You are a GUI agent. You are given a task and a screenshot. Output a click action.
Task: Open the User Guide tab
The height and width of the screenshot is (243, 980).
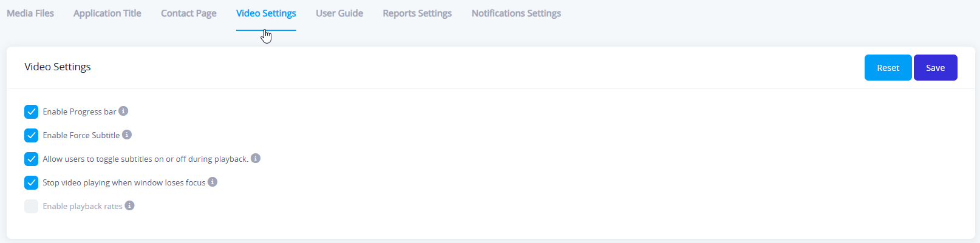[339, 13]
